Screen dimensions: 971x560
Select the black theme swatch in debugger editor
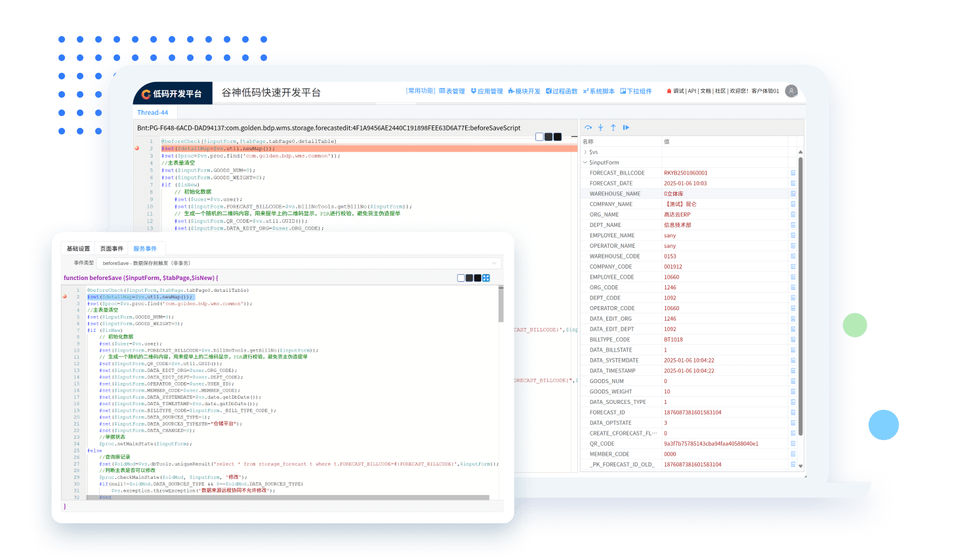tap(557, 137)
